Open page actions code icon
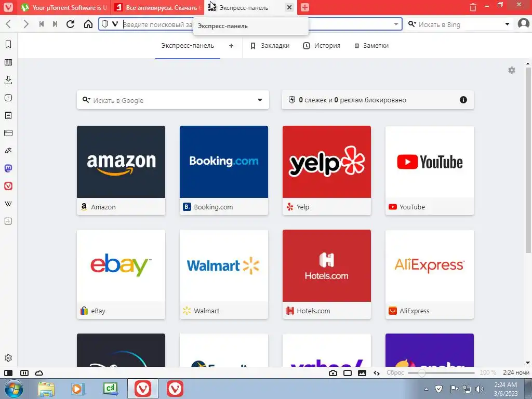 [x=377, y=373]
